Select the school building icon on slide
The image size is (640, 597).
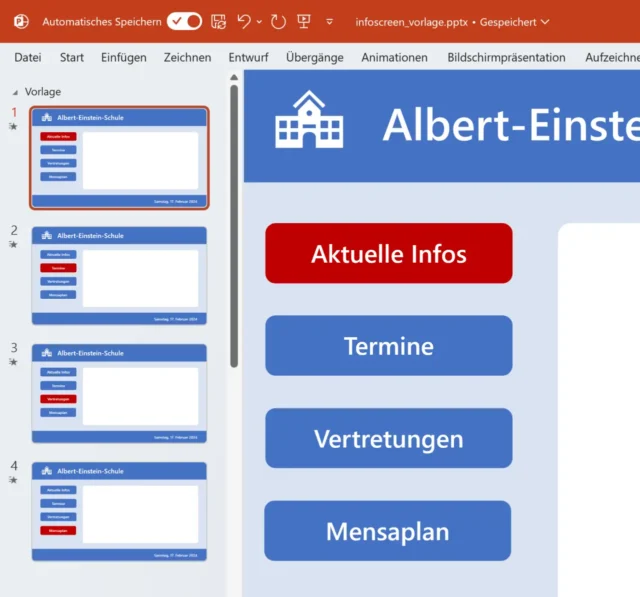click(x=309, y=120)
